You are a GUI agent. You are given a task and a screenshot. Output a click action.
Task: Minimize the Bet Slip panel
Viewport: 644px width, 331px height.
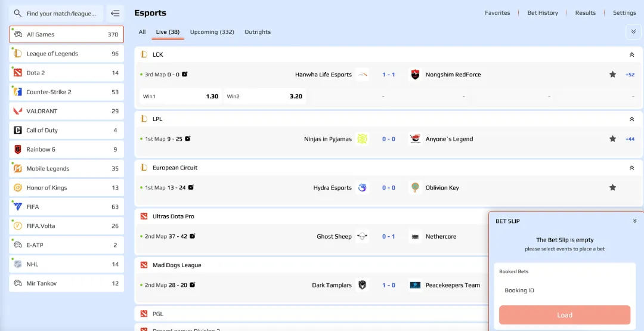(634, 221)
